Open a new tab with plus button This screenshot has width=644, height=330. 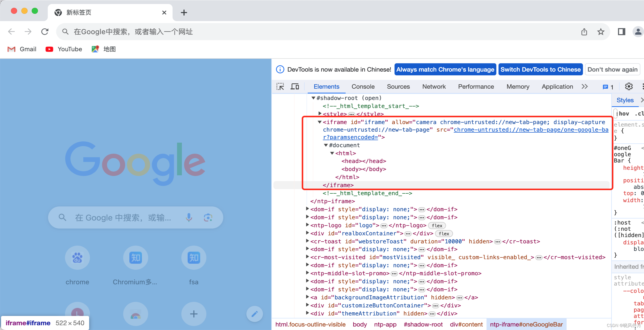pos(184,13)
